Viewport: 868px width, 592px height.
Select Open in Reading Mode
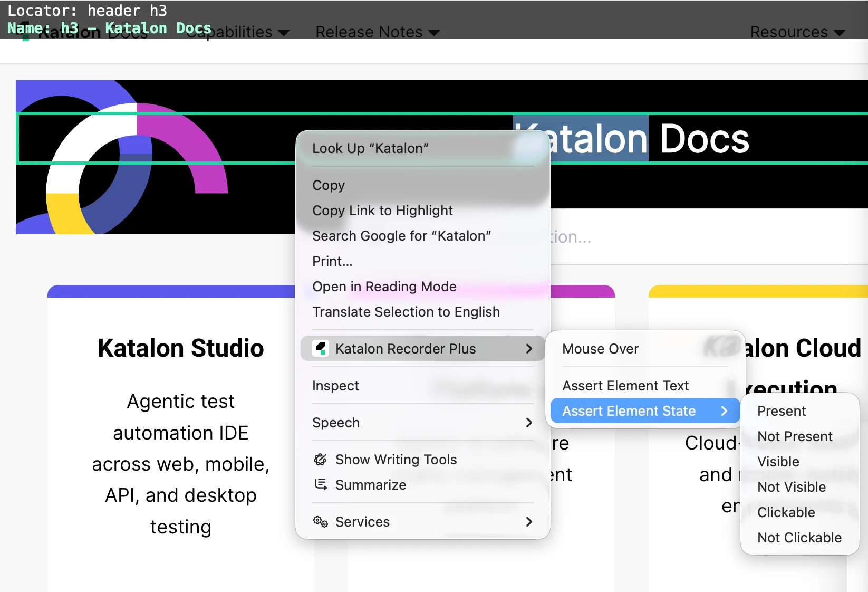point(423,287)
